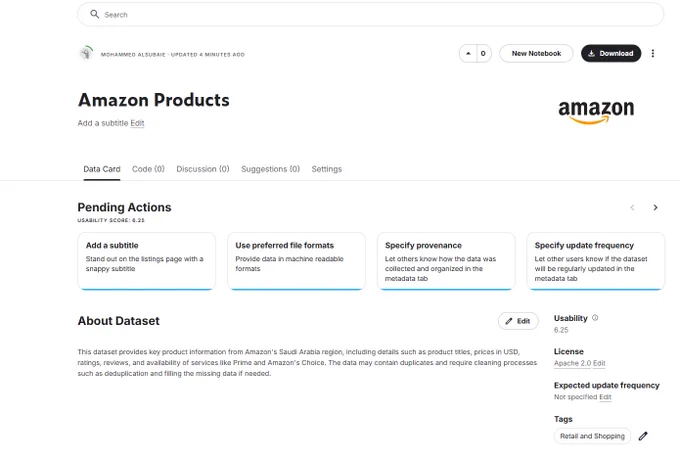This screenshot has height=460, width=680.
Task: Click the search magnifier icon
Action: point(95,14)
